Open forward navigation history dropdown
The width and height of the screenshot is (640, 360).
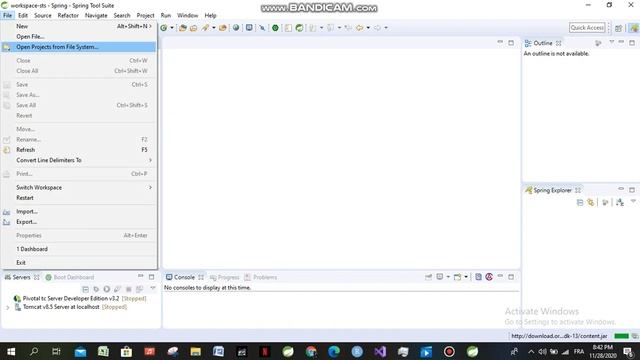tap(386, 28)
